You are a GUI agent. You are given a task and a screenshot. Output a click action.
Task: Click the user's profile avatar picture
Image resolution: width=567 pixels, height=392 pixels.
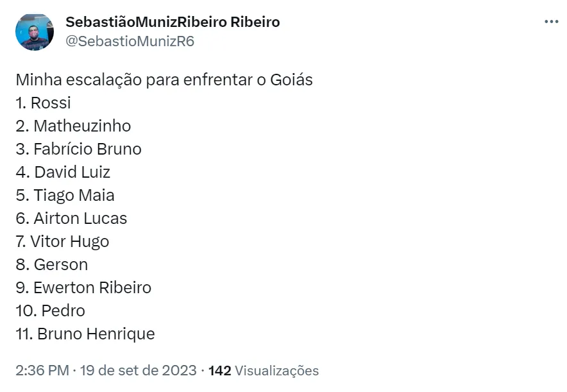click(x=35, y=31)
